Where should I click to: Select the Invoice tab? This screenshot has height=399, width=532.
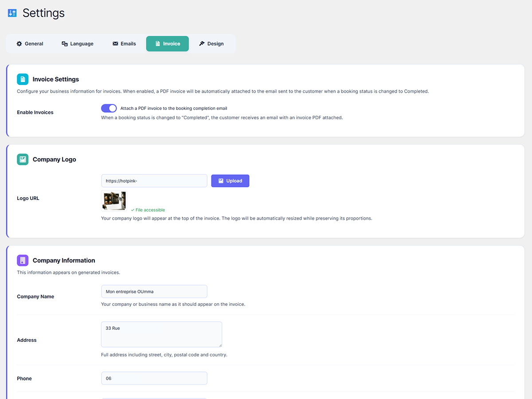167,44
